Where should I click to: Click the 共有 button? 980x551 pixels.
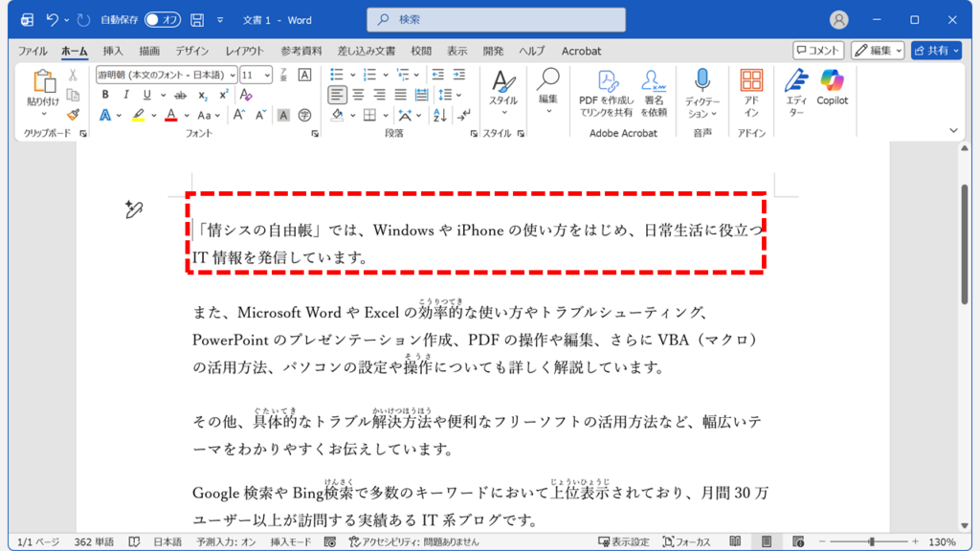(x=938, y=50)
